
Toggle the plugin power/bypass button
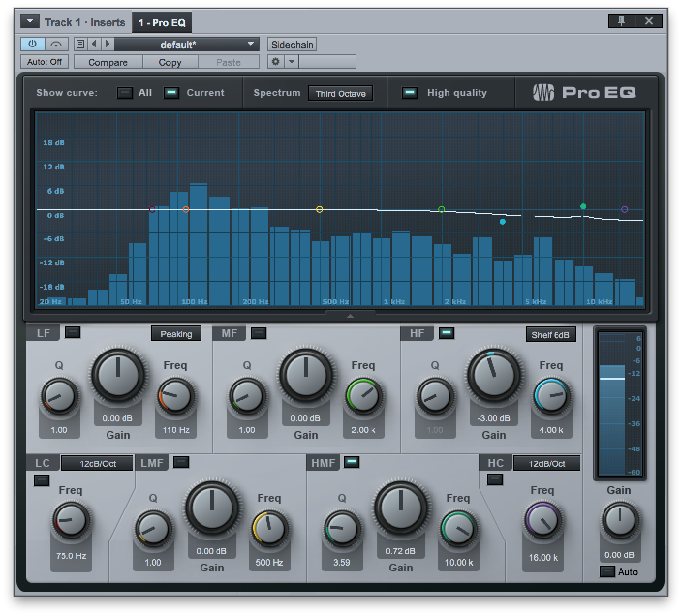[x=32, y=44]
